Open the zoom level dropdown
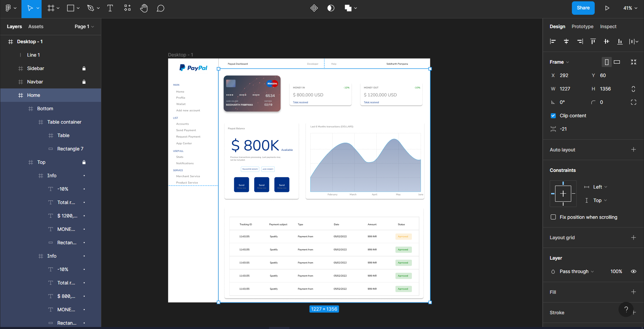This screenshot has width=644, height=329. point(630,8)
